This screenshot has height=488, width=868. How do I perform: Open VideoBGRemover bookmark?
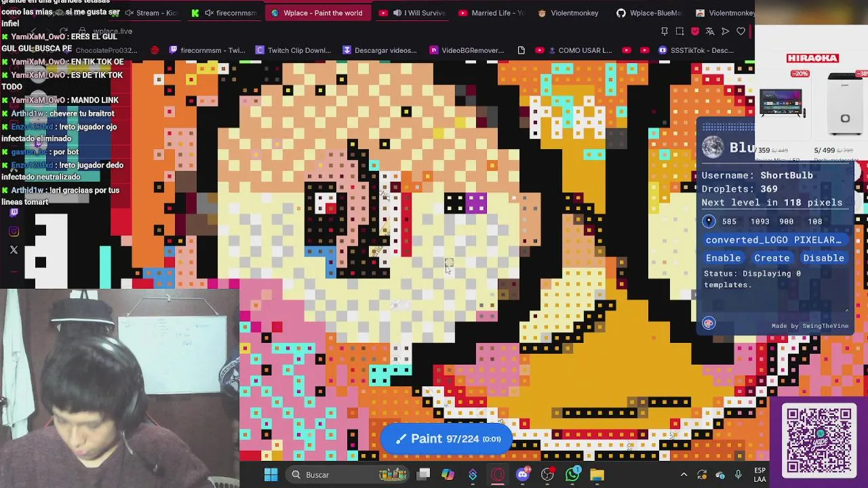467,50
